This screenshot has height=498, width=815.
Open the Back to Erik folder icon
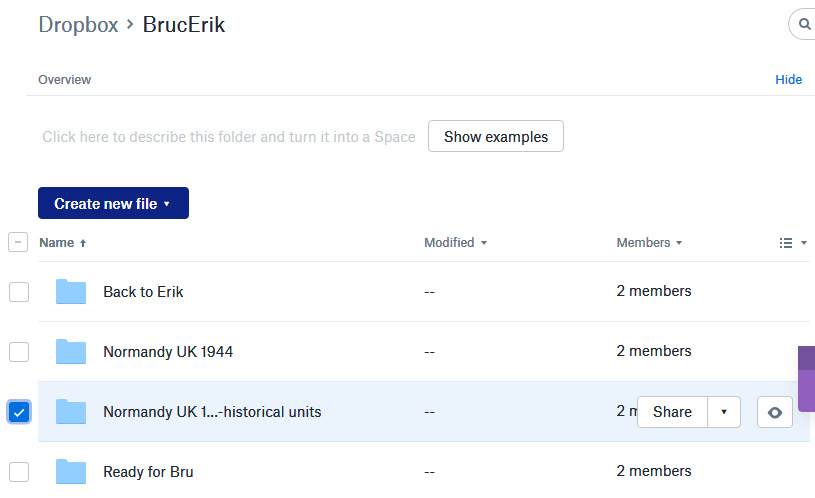(70, 292)
